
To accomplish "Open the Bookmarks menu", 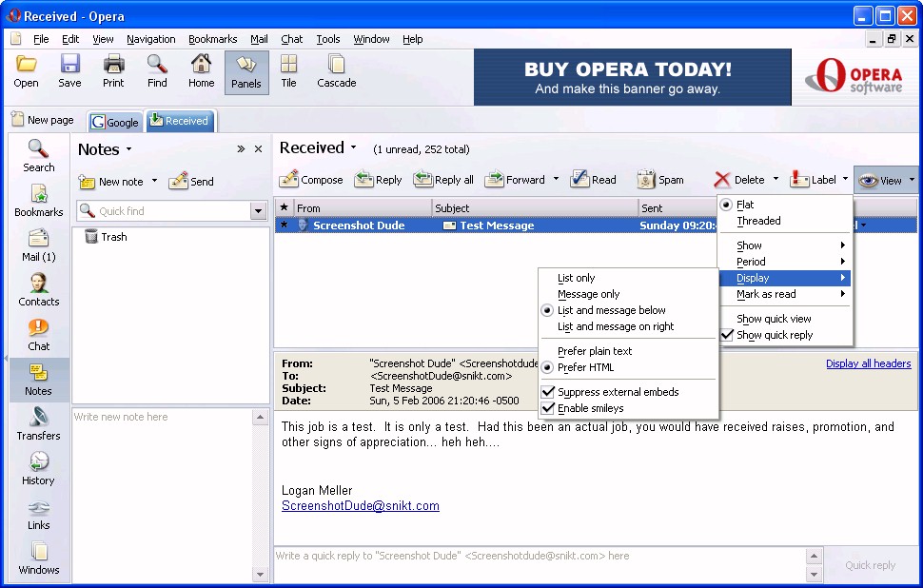I will pos(212,39).
